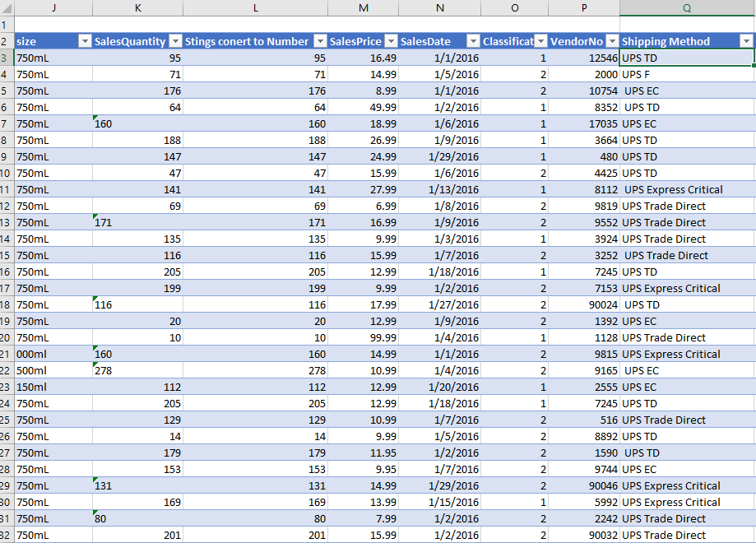
Task: Click quantity 95 in column K
Action: pos(138,58)
